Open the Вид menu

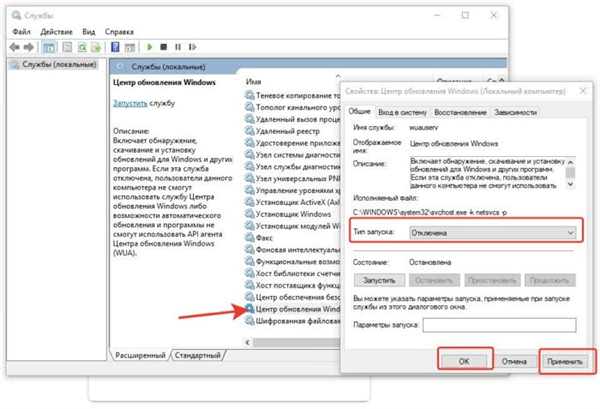tap(88, 32)
